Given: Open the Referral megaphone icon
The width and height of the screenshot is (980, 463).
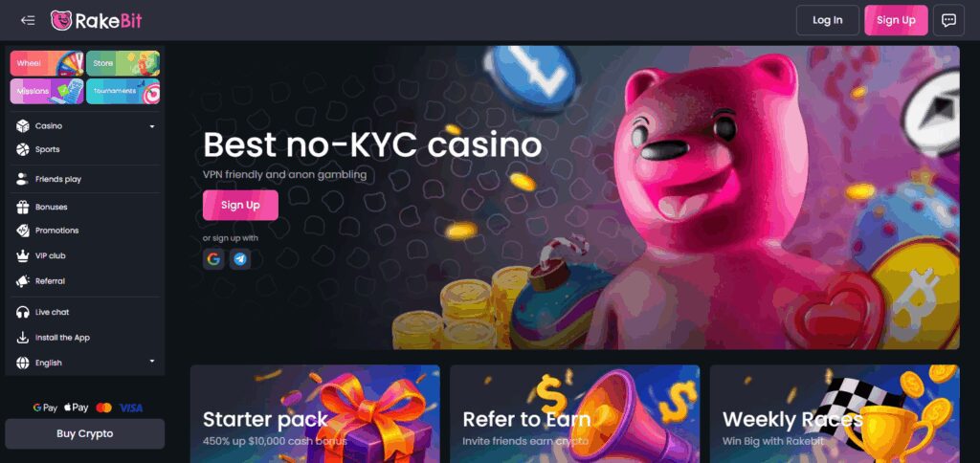Looking at the screenshot, I should coord(23,281).
